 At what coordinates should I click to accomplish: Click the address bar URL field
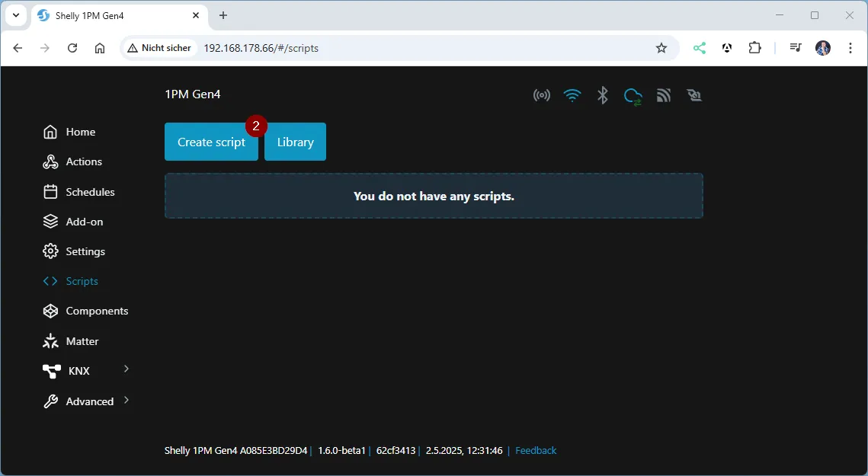coord(419,48)
